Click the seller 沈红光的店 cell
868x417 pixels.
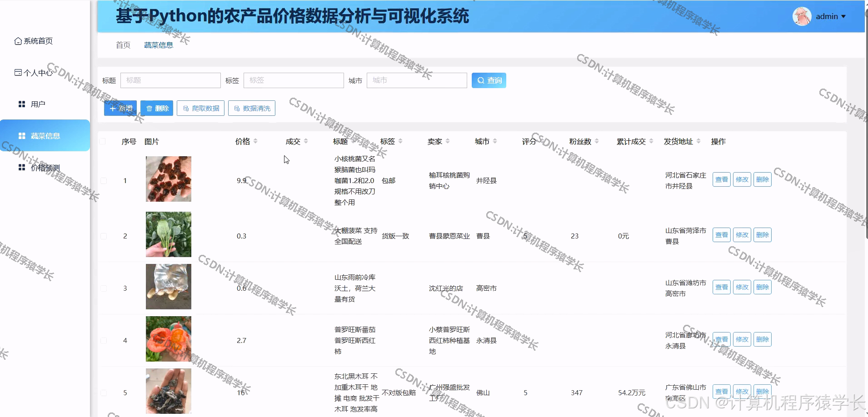[x=446, y=288]
